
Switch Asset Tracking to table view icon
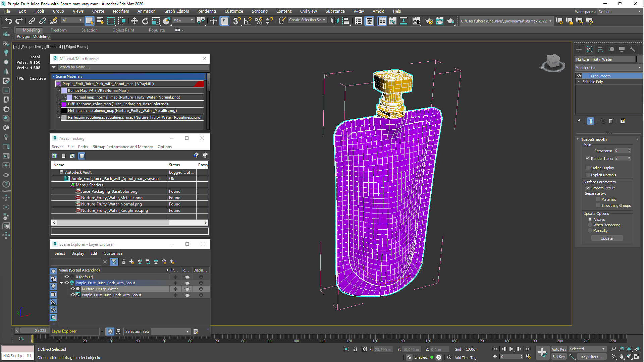(82, 156)
